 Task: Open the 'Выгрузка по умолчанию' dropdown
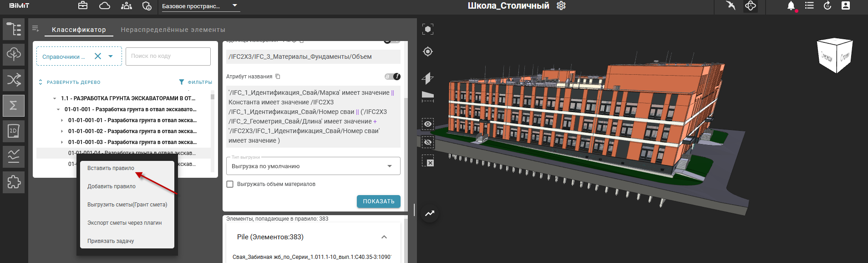(313, 166)
